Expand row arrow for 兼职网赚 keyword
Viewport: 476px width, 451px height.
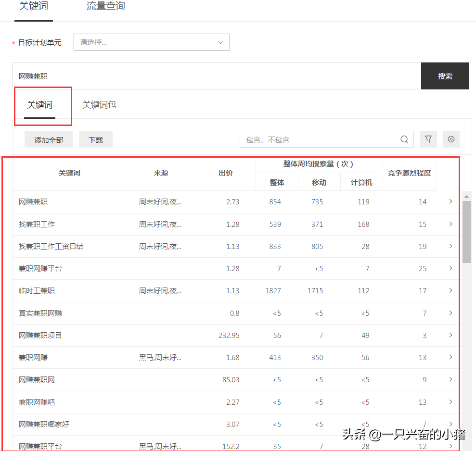pos(450,357)
